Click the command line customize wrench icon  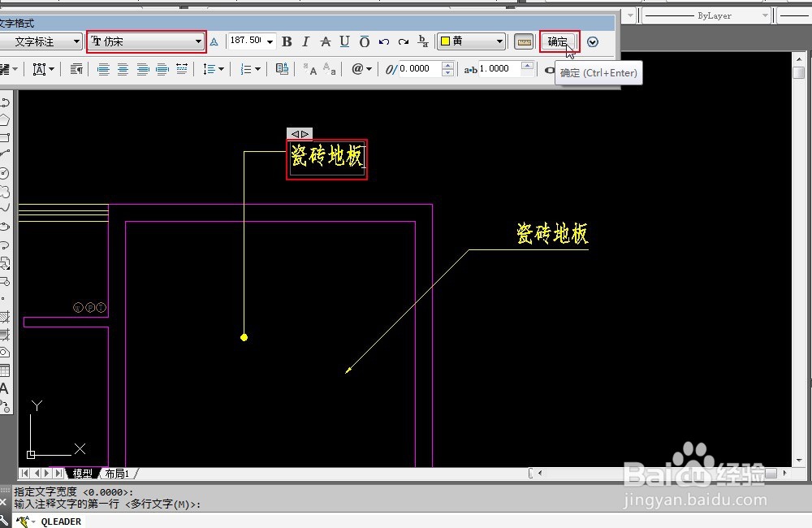point(4,520)
